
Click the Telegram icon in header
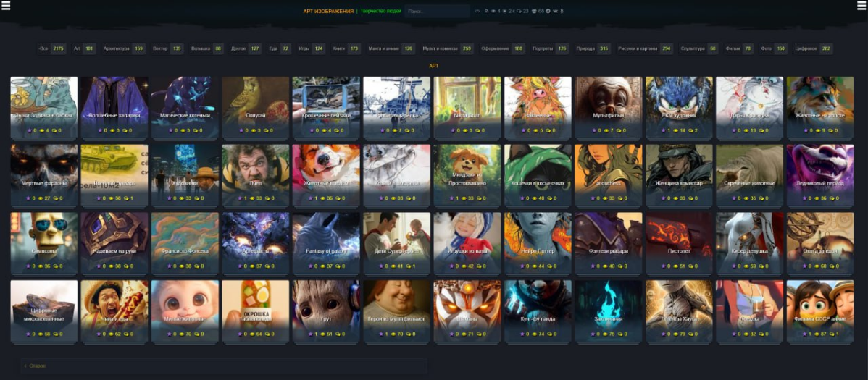point(548,11)
